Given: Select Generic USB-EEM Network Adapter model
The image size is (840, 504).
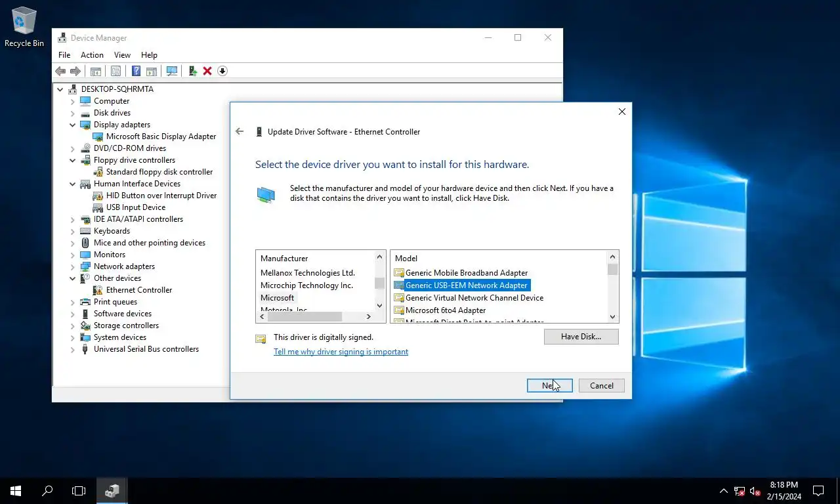Looking at the screenshot, I should click(467, 285).
